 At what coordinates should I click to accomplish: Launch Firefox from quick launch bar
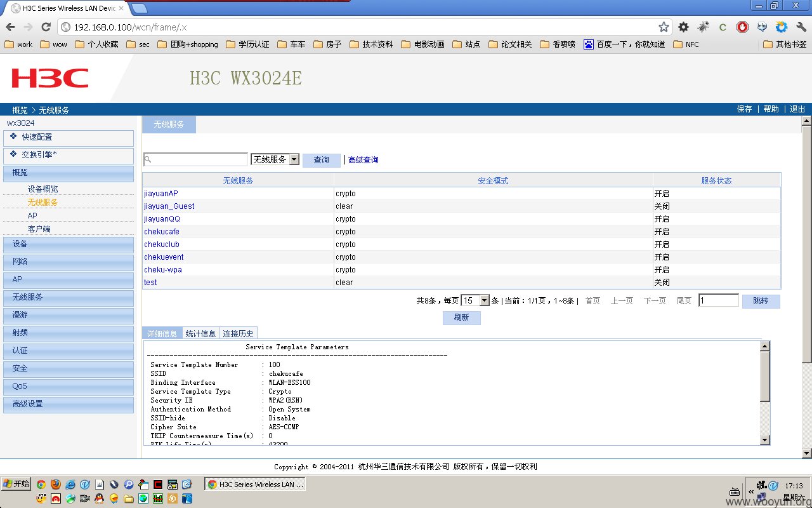[56, 485]
